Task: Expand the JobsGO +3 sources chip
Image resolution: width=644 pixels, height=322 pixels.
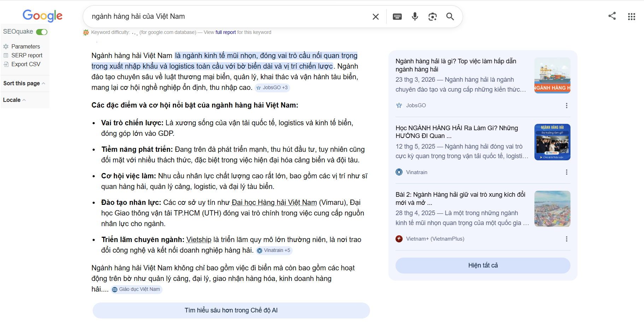Action: [x=272, y=87]
